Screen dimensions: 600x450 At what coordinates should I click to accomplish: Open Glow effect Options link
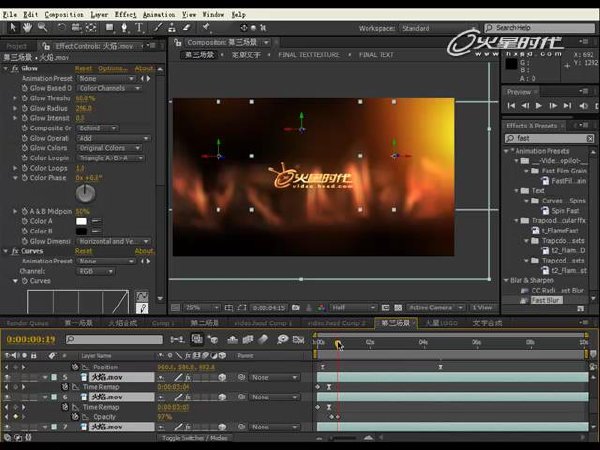(112, 68)
